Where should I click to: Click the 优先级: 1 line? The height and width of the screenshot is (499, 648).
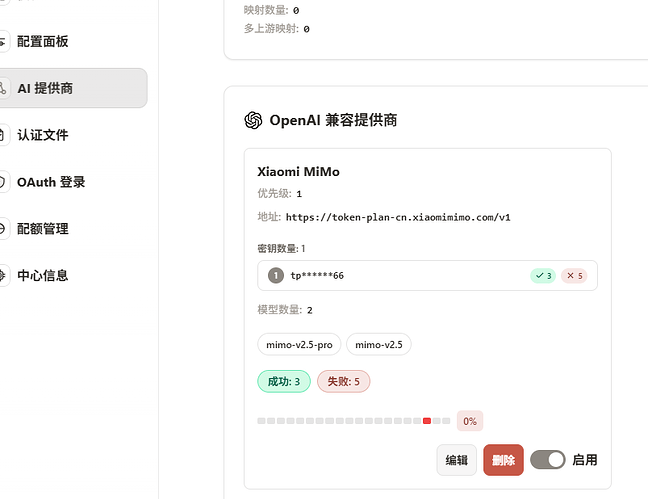280,193
